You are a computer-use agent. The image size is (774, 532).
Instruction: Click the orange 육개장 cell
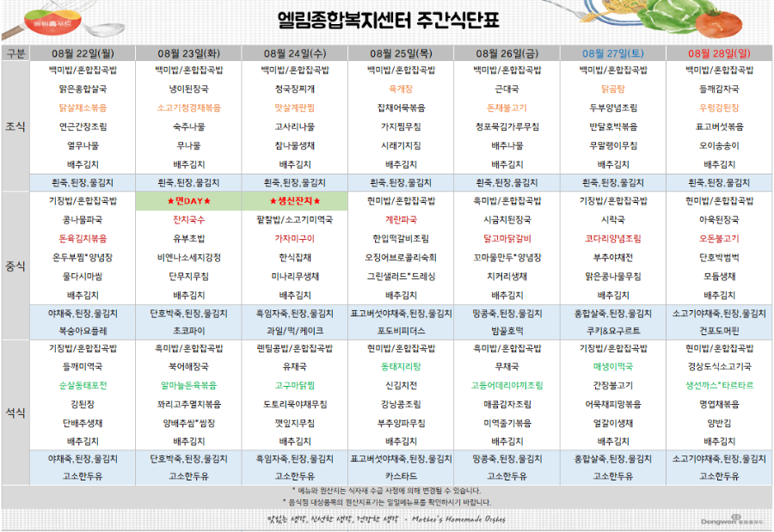401,89
